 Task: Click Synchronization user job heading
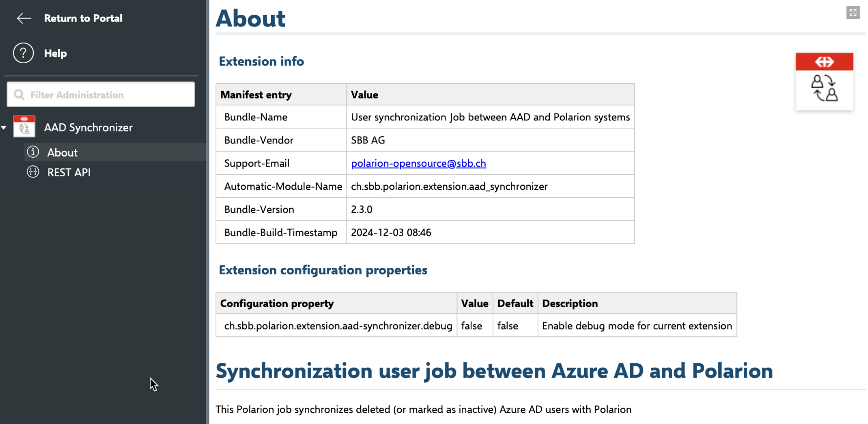[x=494, y=371]
